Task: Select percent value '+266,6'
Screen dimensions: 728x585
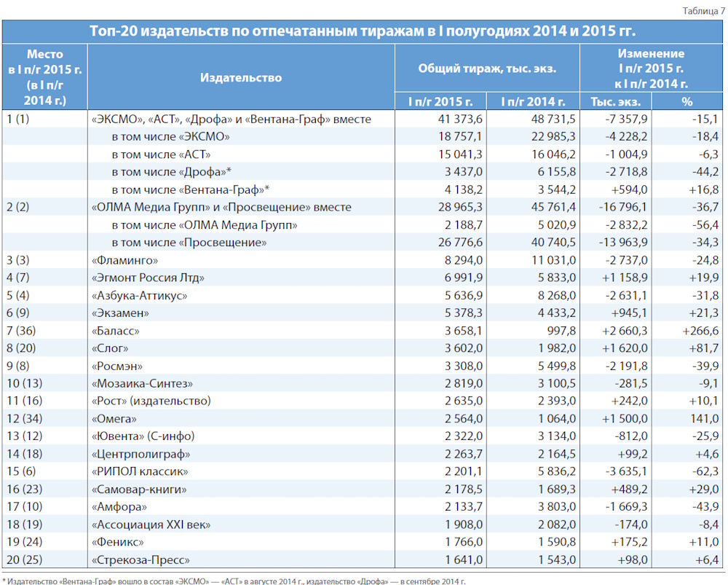Action: tap(700, 331)
